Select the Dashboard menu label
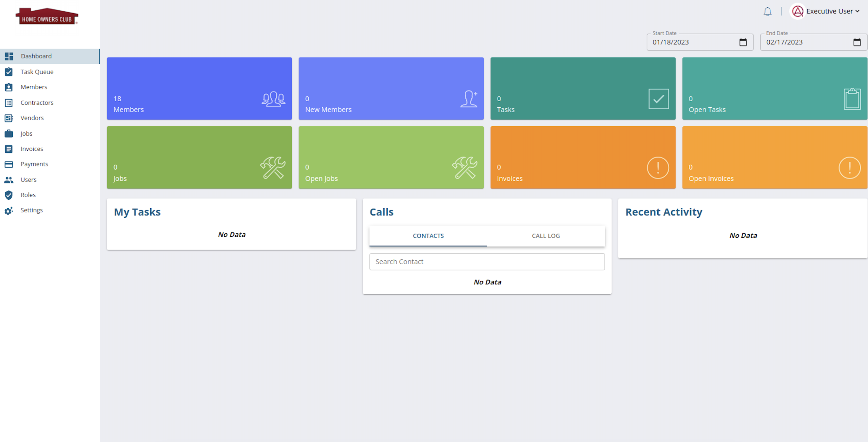Viewport: 868px width, 442px height. click(36, 56)
